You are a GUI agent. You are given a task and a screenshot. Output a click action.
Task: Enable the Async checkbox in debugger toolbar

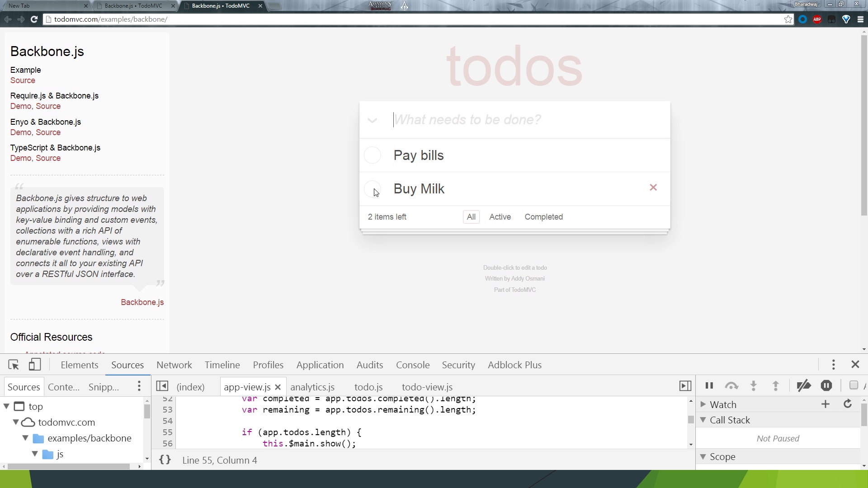tap(854, 385)
